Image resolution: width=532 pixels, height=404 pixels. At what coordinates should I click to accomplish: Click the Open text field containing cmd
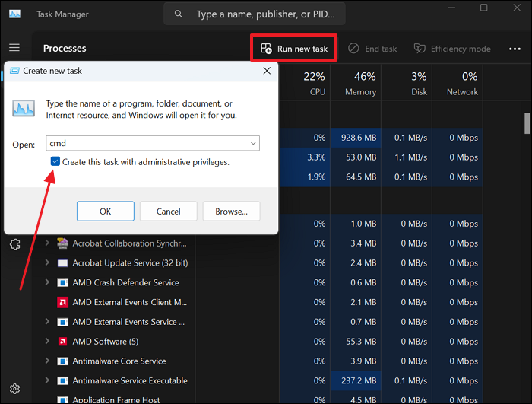click(x=144, y=143)
